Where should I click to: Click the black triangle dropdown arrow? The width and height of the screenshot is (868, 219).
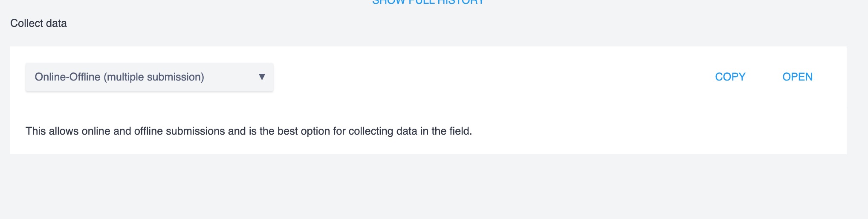262,77
